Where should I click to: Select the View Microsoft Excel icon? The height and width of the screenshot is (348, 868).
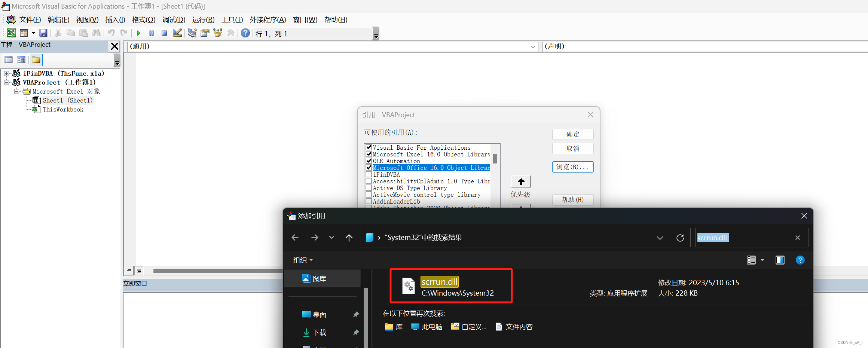pyautogui.click(x=11, y=33)
